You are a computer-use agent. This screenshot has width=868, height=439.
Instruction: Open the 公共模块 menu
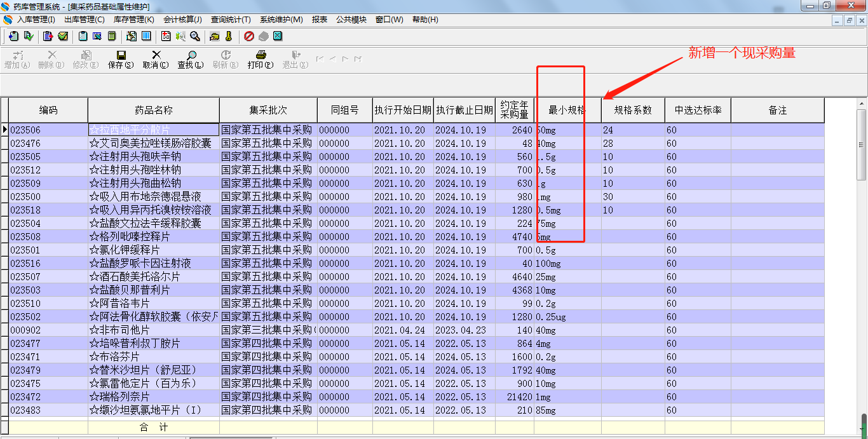(351, 20)
